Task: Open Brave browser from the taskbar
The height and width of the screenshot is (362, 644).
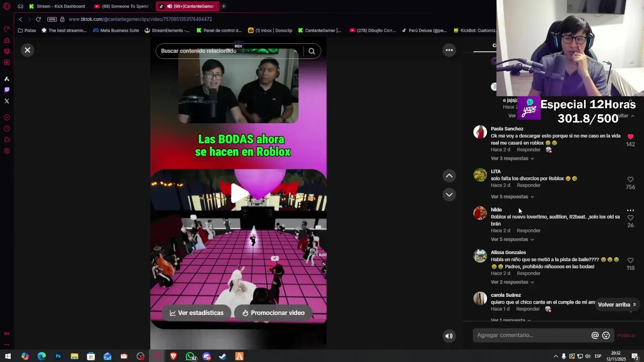Action: (x=174, y=356)
